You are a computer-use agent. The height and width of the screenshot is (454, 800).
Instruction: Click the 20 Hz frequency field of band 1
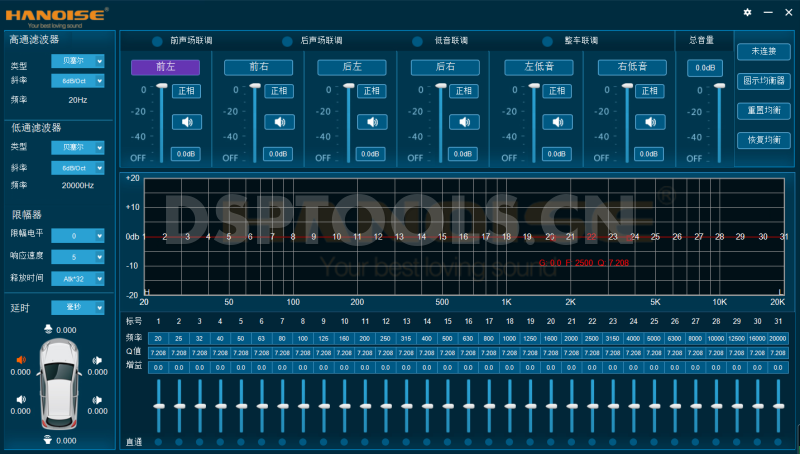click(x=158, y=339)
